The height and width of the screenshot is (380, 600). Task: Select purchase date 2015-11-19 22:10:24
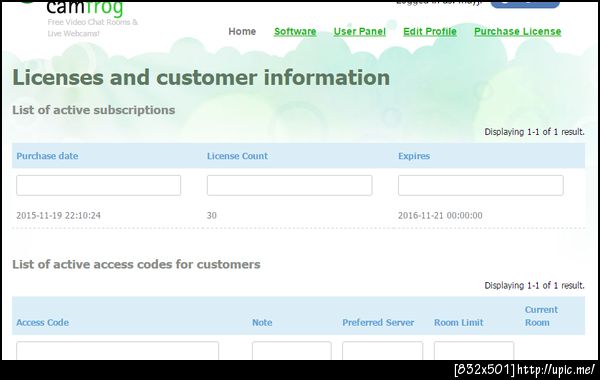[59, 215]
